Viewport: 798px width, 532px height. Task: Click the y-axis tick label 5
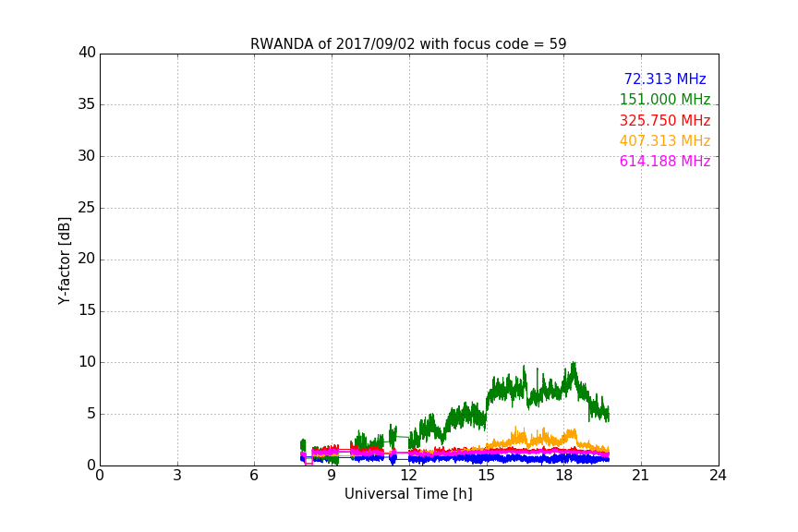91,414
